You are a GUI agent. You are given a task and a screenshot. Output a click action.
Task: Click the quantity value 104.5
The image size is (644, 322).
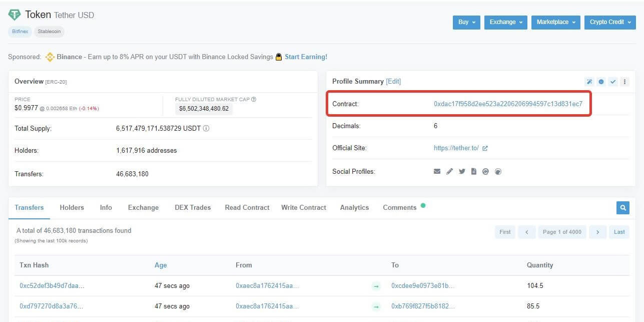click(535, 286)
